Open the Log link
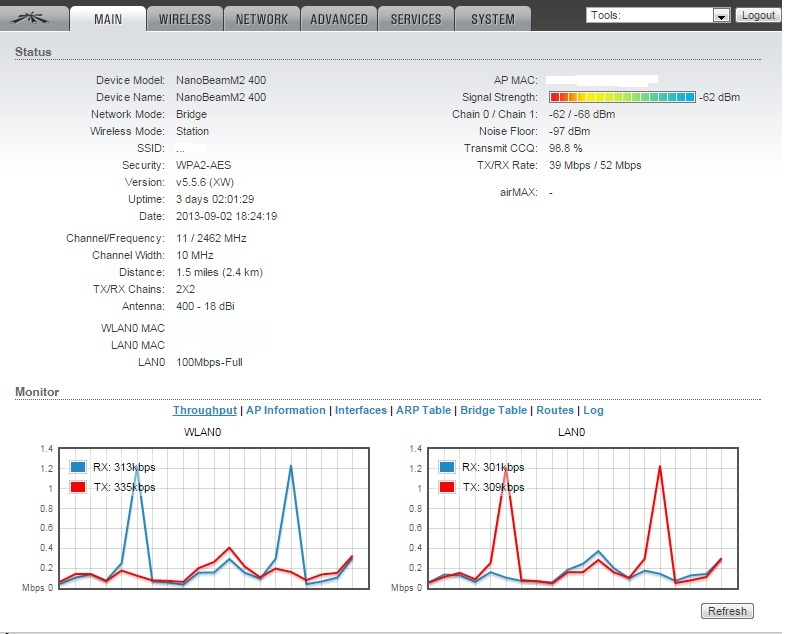This screenshot has width=796, height=634. (x=593, y=410)
